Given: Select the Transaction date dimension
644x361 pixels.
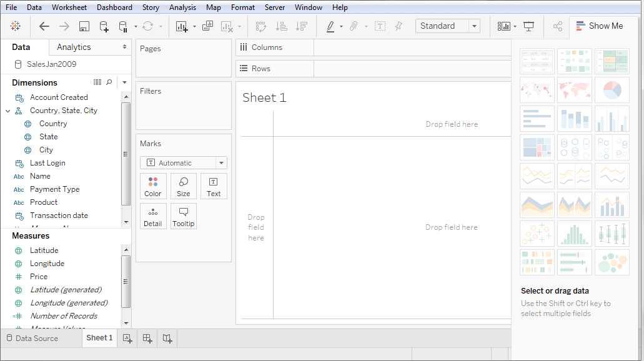Looking at the screenshot, I should pos(59,215).
